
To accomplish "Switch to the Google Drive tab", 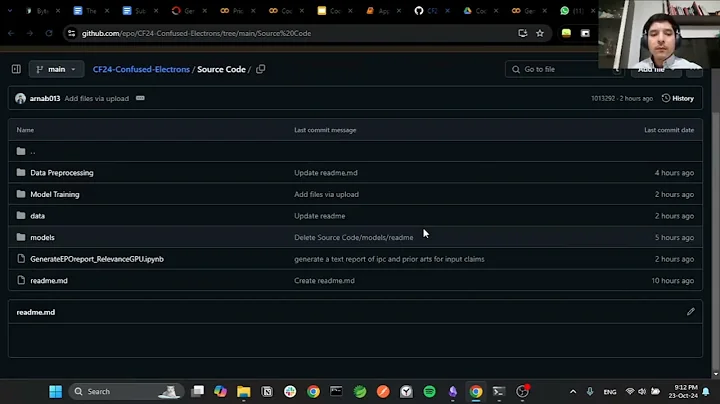I will click(x=475, y=11).
